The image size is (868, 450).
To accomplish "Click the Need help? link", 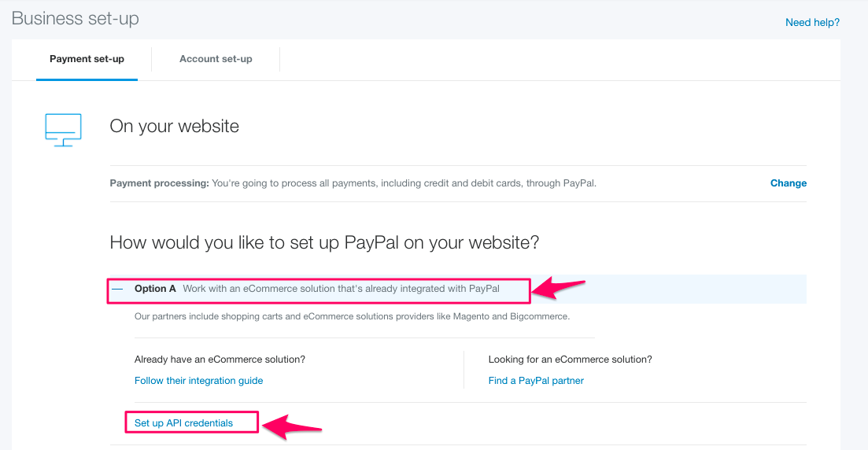I will pyautogui.click(x=812, y=23).
